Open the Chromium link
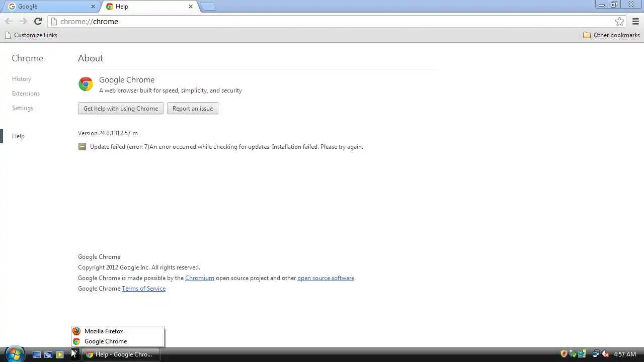The image size is (644, 362). click(200, 278)
